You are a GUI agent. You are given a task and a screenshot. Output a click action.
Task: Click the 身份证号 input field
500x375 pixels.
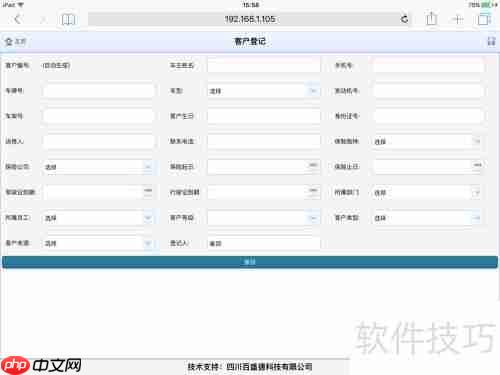point(428,116)
